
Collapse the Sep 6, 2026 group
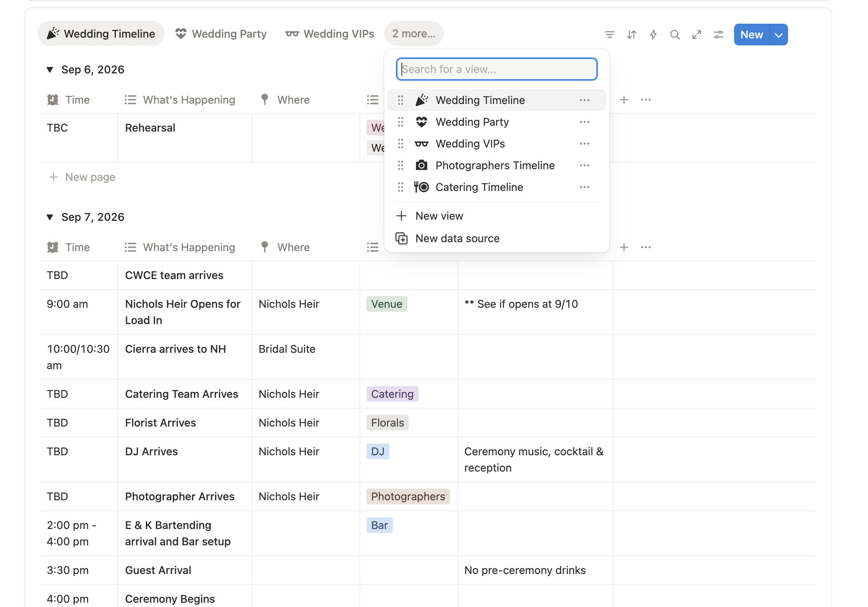[50, 69]
